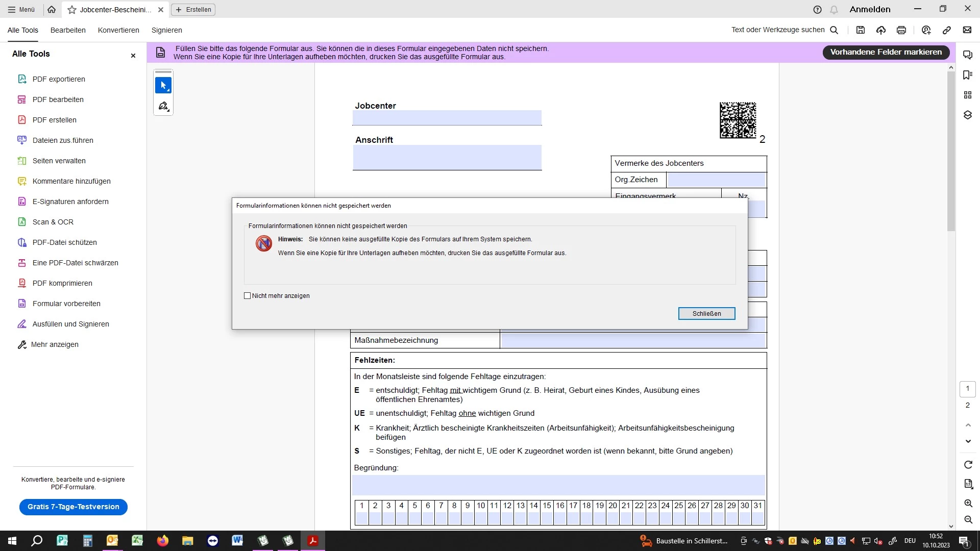Expand 'Mehr anzeigen' tools list
The width and height of the screenshot is (980, 551).
(x=55, y=344)
